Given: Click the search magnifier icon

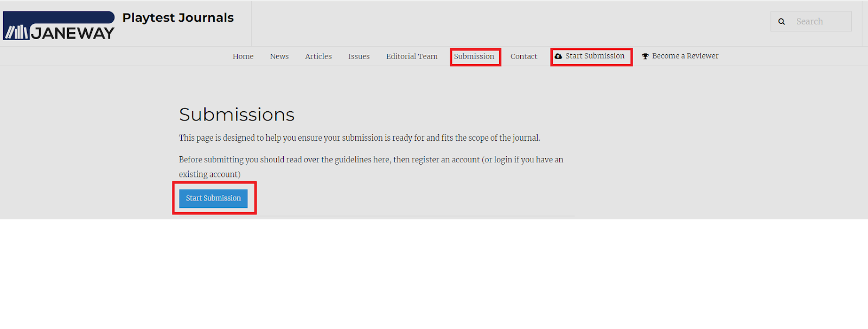Looking at the screenshot, I should 782,22.
